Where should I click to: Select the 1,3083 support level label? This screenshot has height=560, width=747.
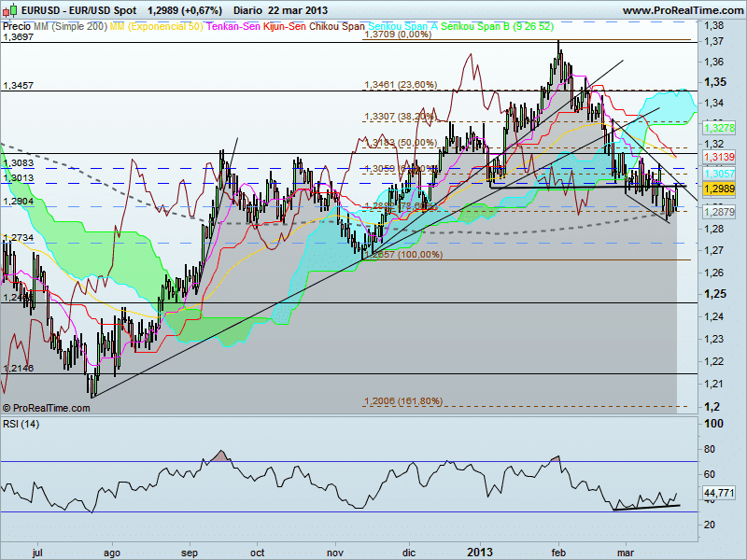(x=18, y=163)
